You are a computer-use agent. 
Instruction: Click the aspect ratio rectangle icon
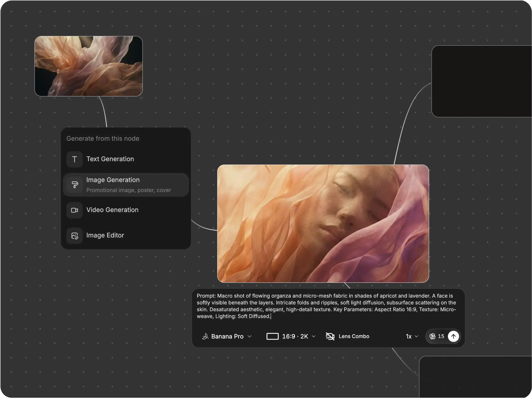[272, 337]
